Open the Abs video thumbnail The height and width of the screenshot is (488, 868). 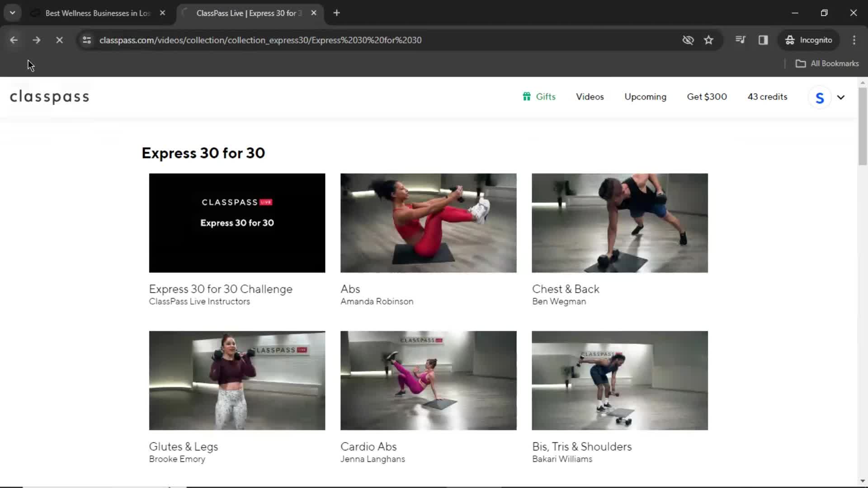(x=428, y=223)
